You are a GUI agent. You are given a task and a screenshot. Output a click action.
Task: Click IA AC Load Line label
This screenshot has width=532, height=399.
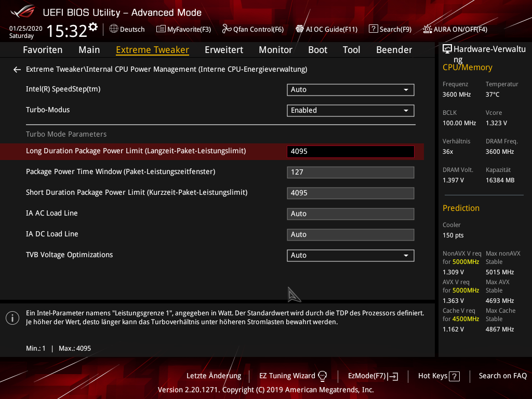(51, 214)
